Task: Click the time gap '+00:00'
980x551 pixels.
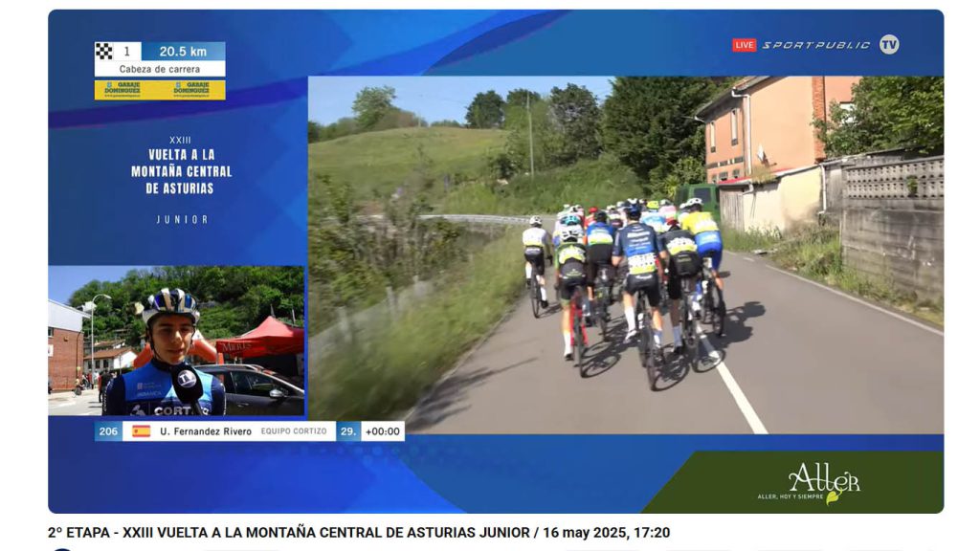Action: pos(383,431)
